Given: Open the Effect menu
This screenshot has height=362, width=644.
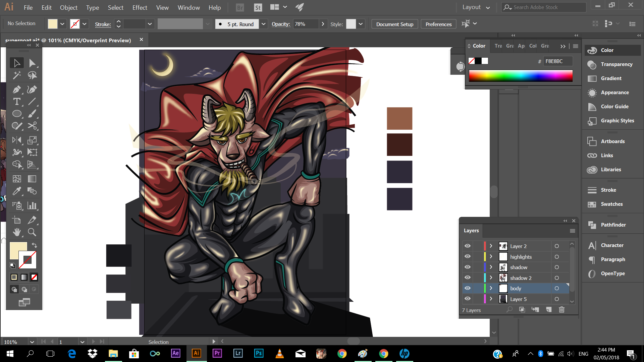Looking at the screenshot, I should [x=140, y=7].
